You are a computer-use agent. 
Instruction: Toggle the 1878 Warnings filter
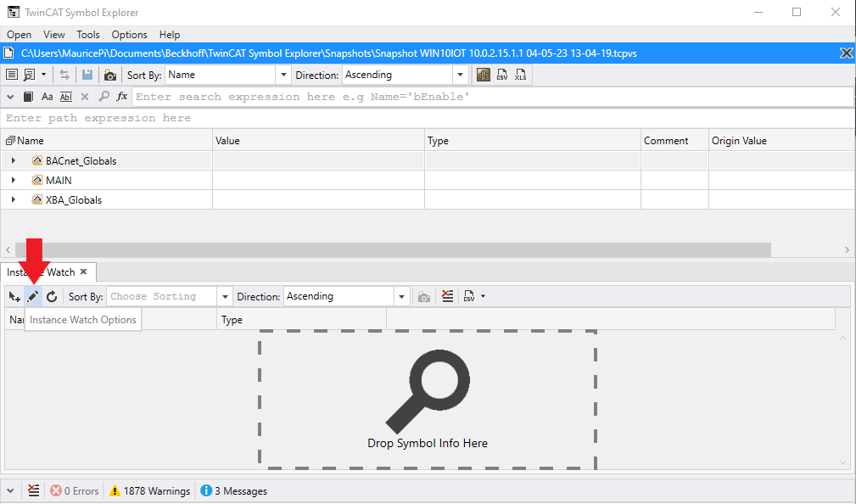(149, 491)
